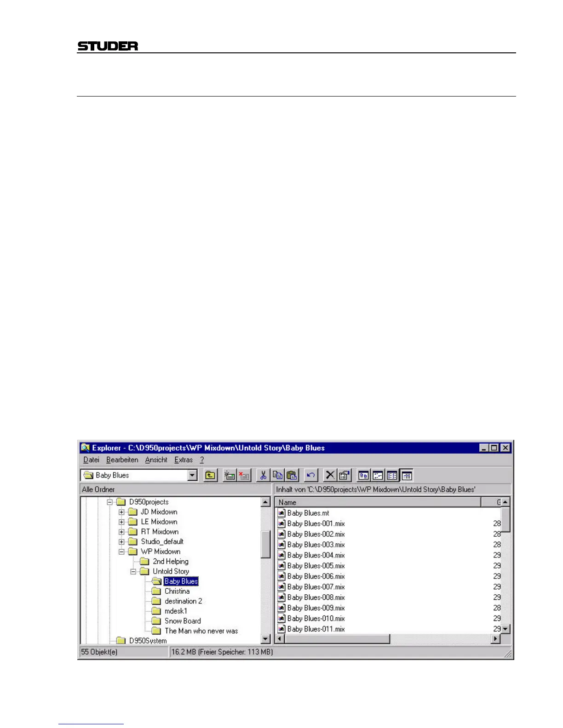Click the Paste clipboard icon
This screenshot has height=728, width=563.
coord(292,475)
